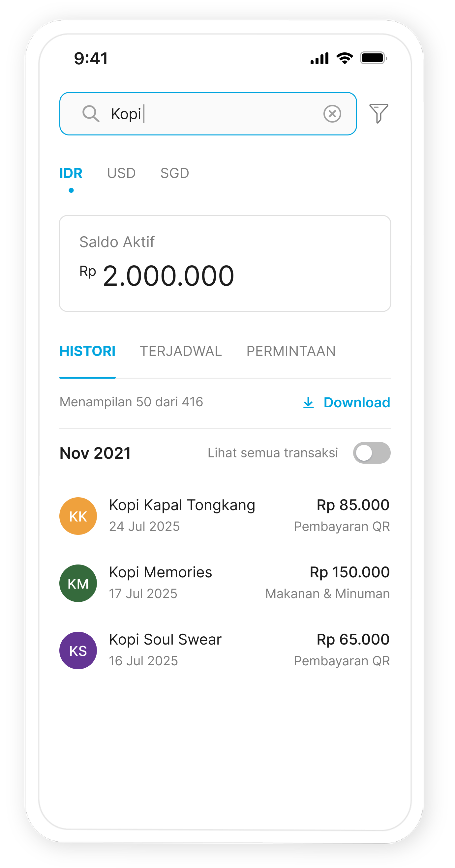Tap the battery icon in the status bar
The height and width of the screenshot is (868, 455).
coord(373,58)
